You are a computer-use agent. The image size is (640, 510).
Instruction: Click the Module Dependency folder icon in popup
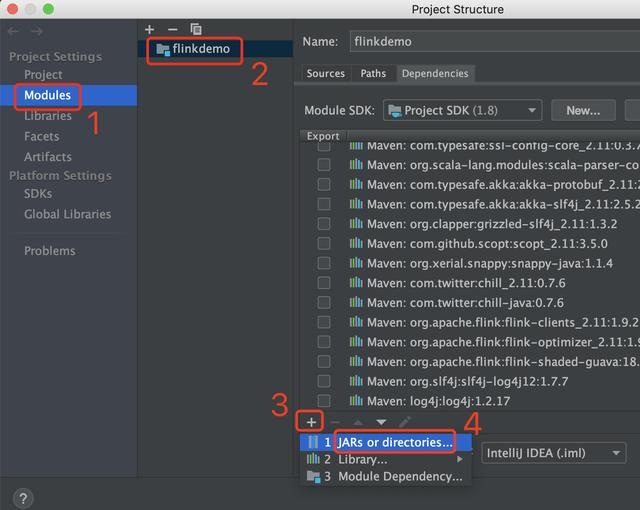(x=313, y=476)
